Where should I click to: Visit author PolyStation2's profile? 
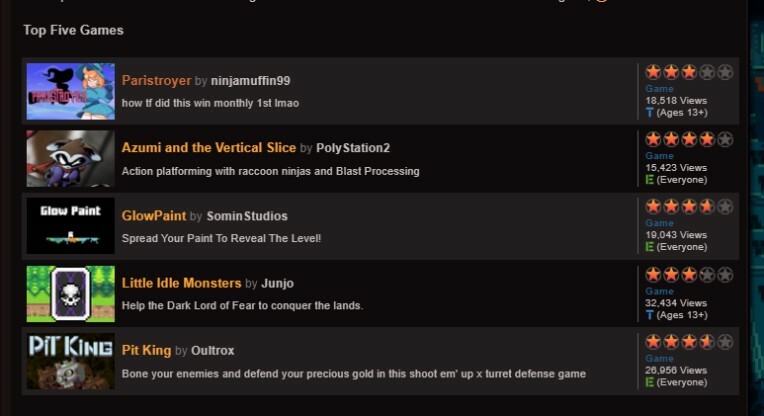(353, 148)
